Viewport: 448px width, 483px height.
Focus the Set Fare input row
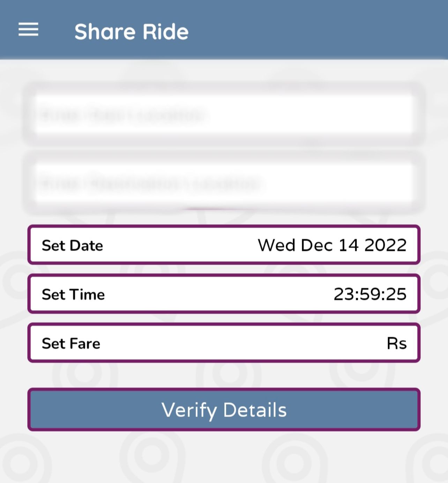pos(224,343)
